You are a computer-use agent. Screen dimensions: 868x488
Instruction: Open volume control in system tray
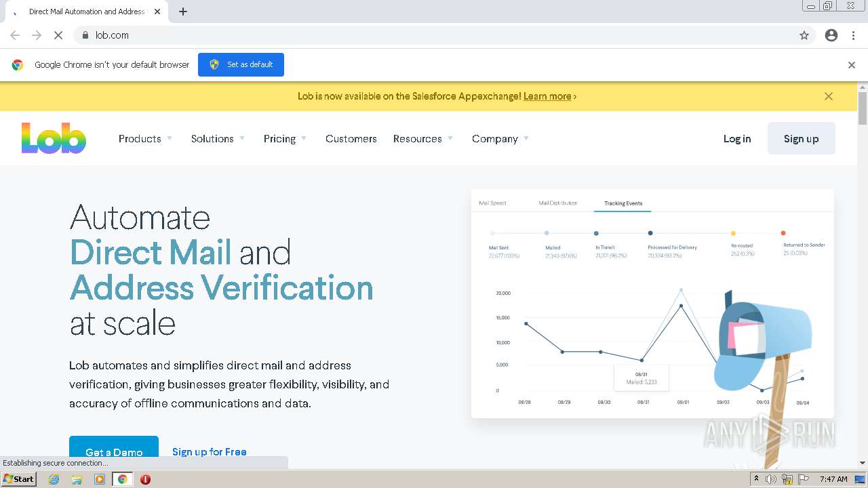[x=771, y=479]
